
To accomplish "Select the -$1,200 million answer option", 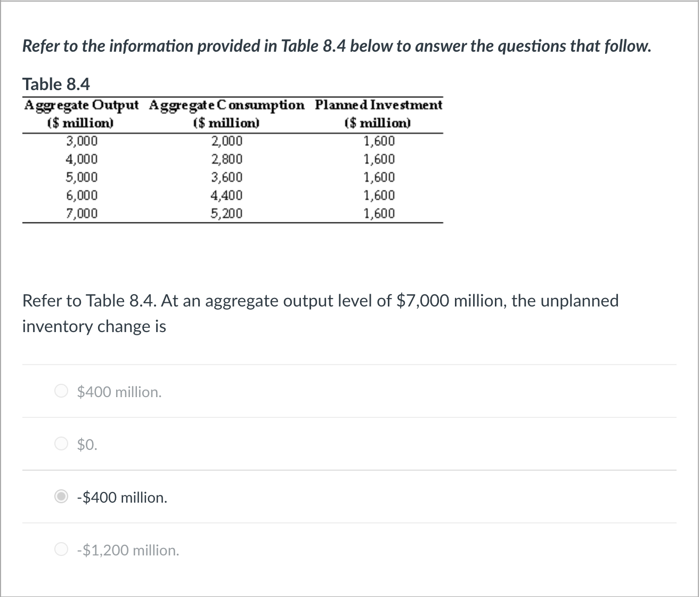I will (x=62, y=549).
